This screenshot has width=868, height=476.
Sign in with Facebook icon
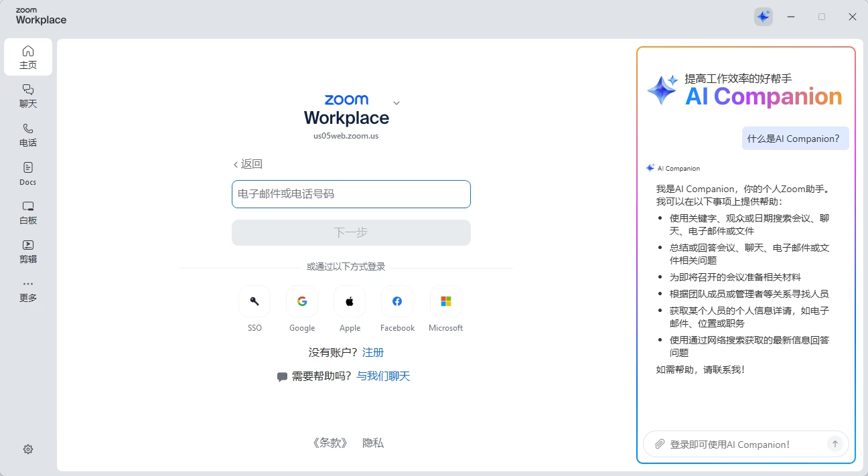(397, 301)
